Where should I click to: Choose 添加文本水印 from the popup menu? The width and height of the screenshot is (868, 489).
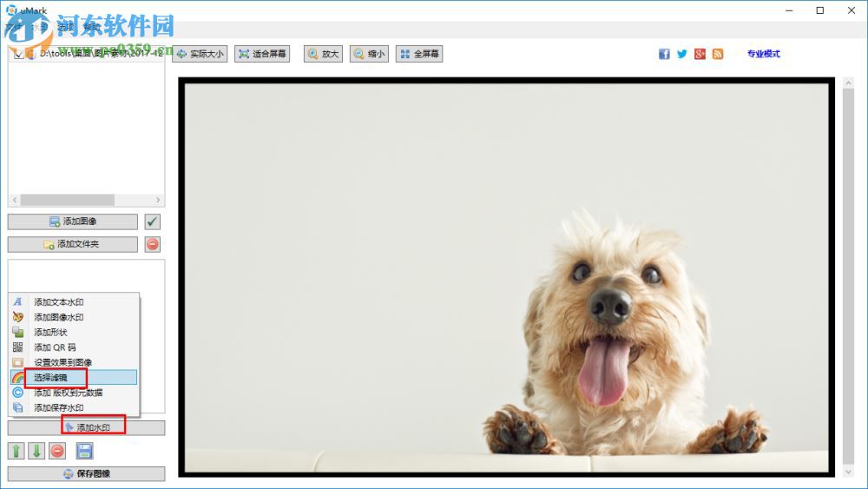coord(74,301)
